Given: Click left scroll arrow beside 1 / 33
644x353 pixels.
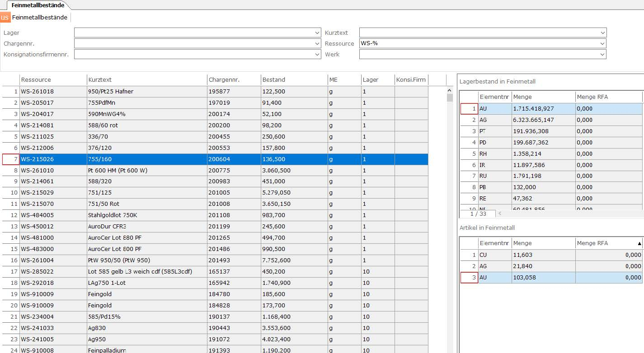Looking at the screenshot, I should 499,214.
